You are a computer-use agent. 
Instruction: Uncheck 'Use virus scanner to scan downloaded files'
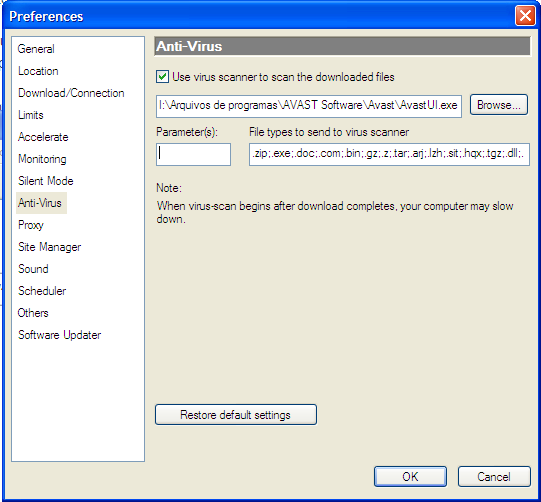coord(162,77)
